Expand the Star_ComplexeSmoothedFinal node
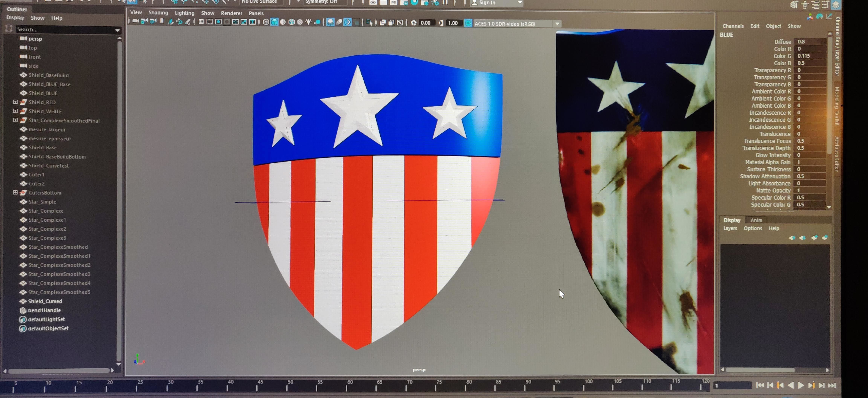This screenshot has width=868, height=398. (15, 120)
